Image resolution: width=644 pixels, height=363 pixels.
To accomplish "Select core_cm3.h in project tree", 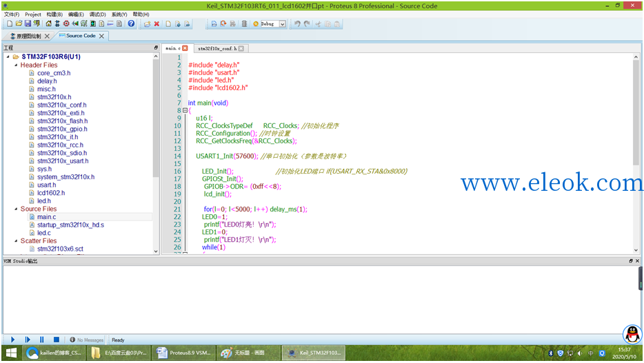I will (x=54, y=73).
